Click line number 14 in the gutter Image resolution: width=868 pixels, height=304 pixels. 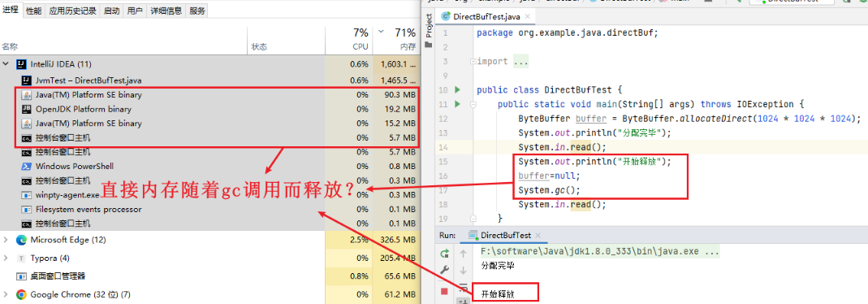click(x=443, y=147)
